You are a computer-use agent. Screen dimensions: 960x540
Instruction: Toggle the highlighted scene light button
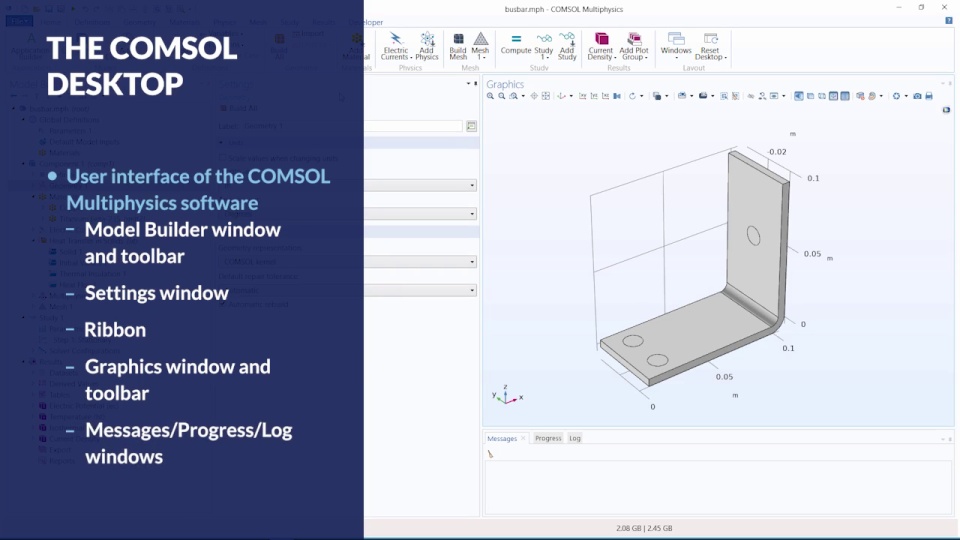(x=799, y=96)
